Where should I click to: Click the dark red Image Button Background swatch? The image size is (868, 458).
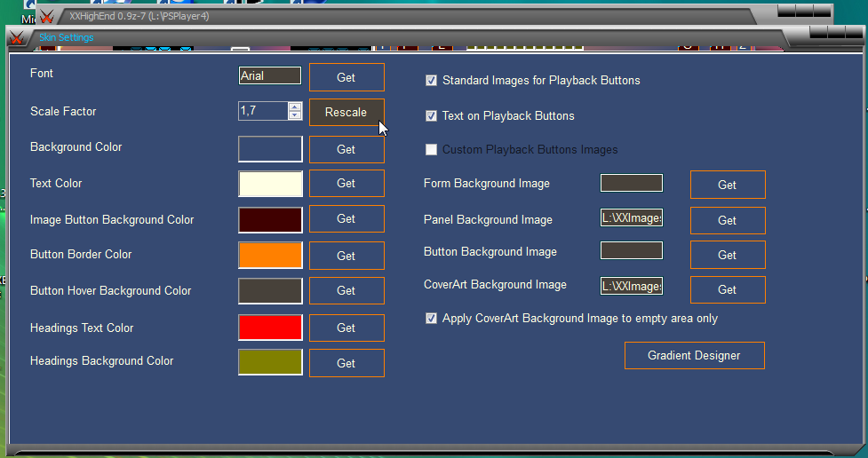(271, 219)
